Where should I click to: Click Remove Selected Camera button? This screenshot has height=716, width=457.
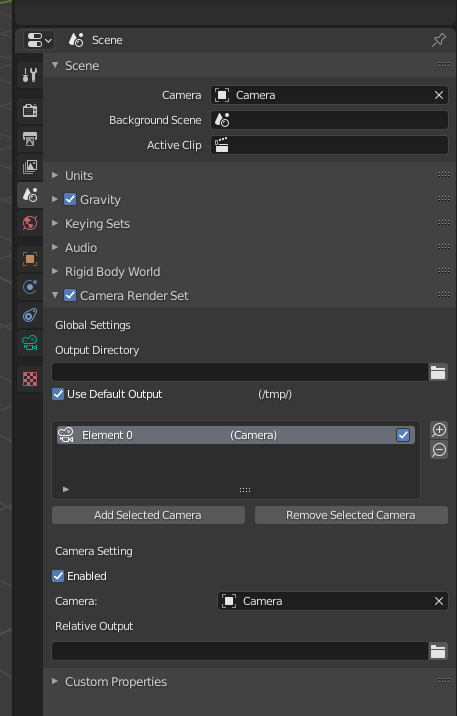[351, 515]
